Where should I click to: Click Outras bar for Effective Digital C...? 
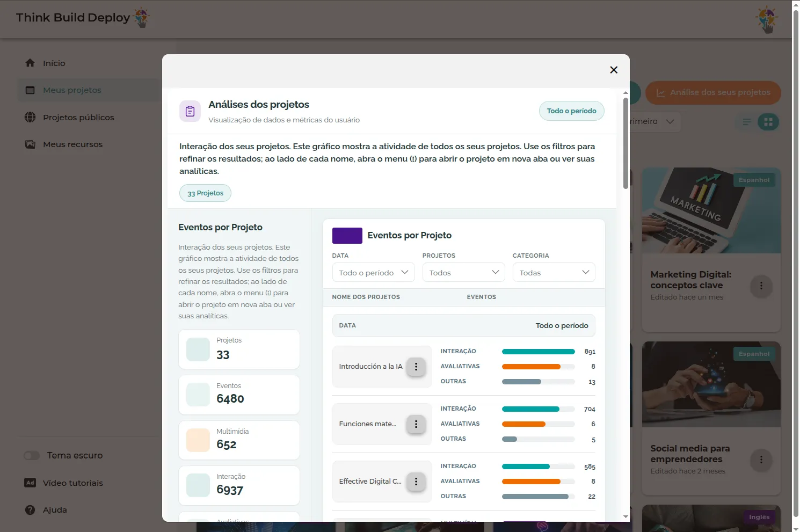click(539, 497)
